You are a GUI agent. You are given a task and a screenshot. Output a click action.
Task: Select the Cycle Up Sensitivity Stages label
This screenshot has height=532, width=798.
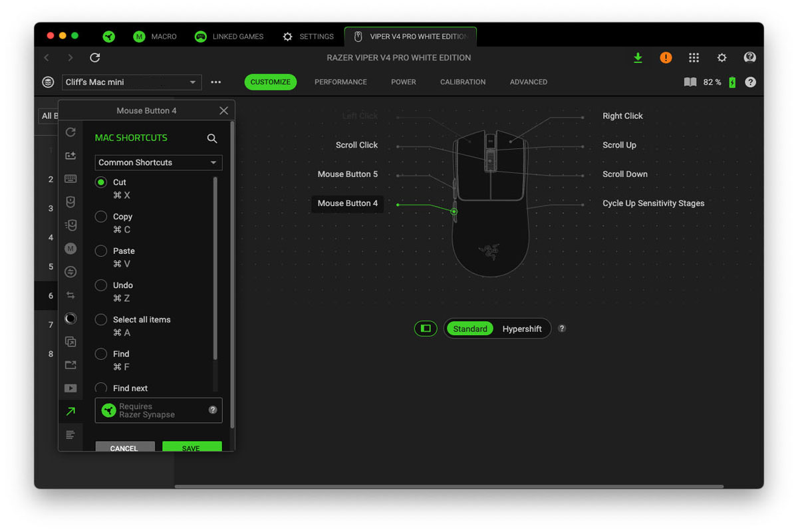point(653,203)
